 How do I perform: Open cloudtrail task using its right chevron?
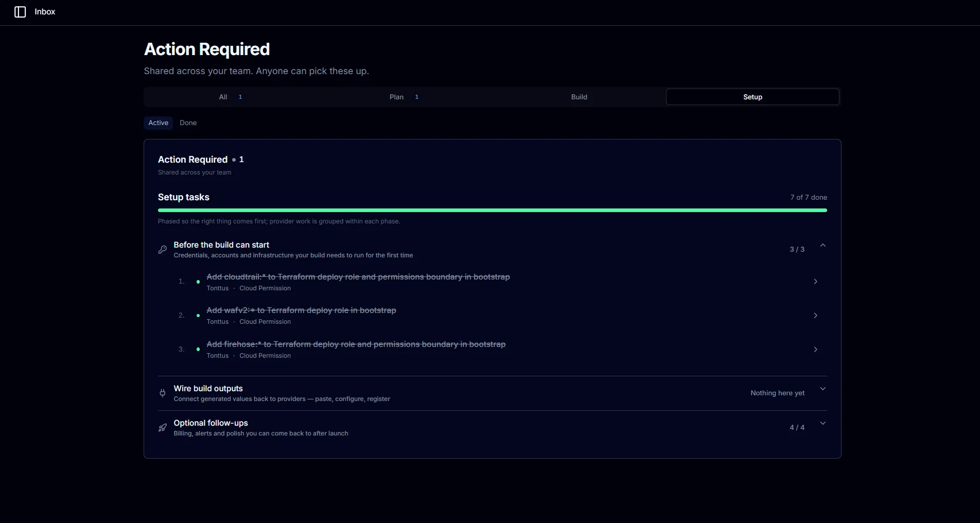pos(815,282)
